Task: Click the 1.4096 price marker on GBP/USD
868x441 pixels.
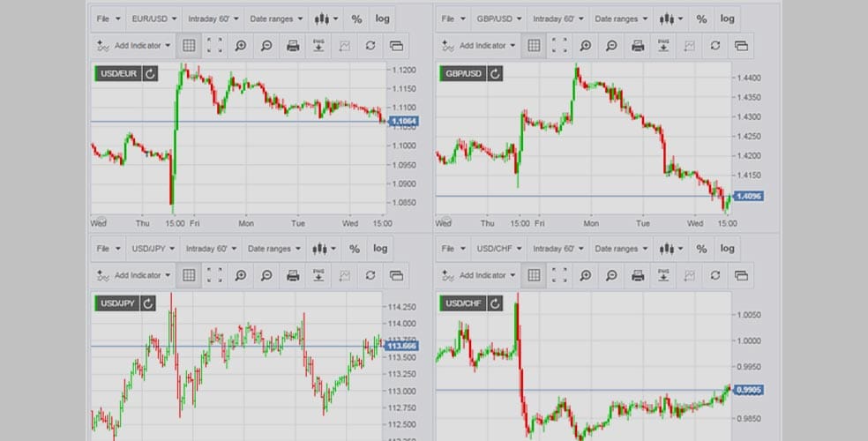Action: click(x=748, y=197)
